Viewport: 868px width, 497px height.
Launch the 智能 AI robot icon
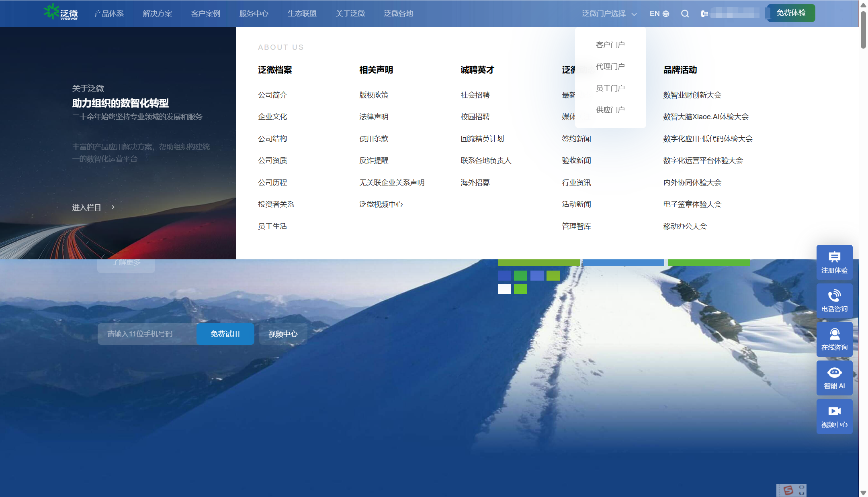point(834,373)
